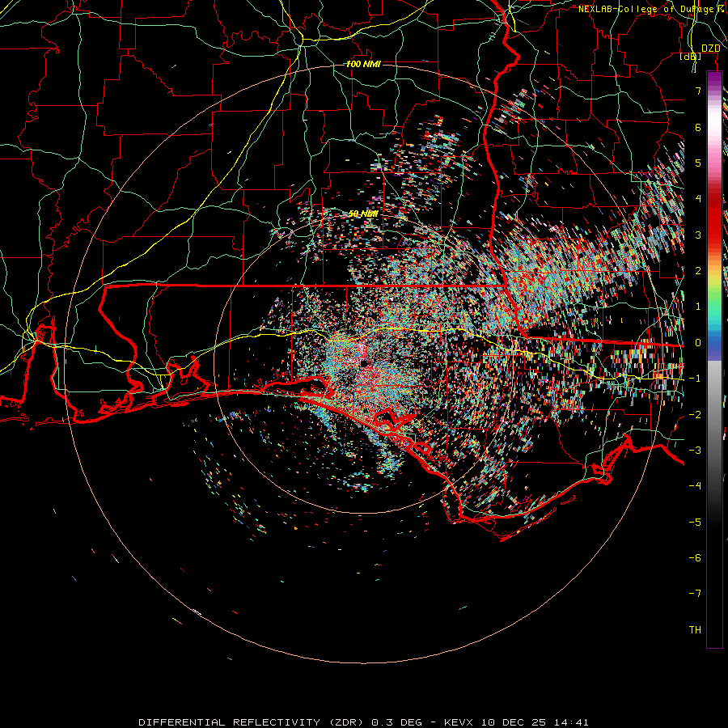This screenshot has height=728, width=728.
Task: Click the '0.3 DEG' elevation text
Action: click(396, 722)
